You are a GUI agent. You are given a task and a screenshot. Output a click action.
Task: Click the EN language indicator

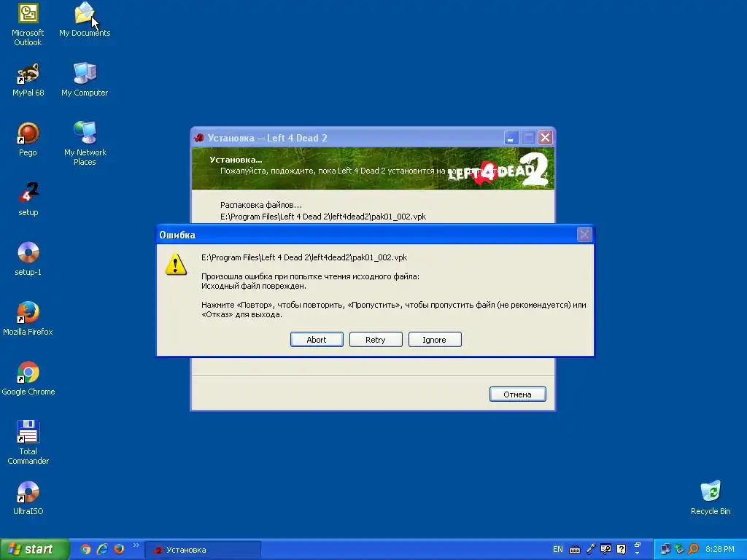pyautogui.click(x=558, y=550)
